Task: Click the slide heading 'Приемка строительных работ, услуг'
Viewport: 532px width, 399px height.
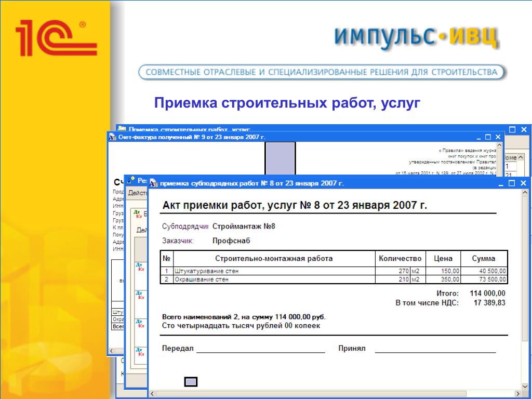Action: (287, 103)
